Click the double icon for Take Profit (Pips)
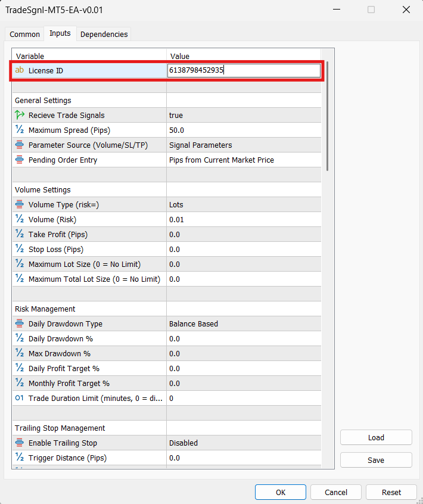 (x=20, y=234)
